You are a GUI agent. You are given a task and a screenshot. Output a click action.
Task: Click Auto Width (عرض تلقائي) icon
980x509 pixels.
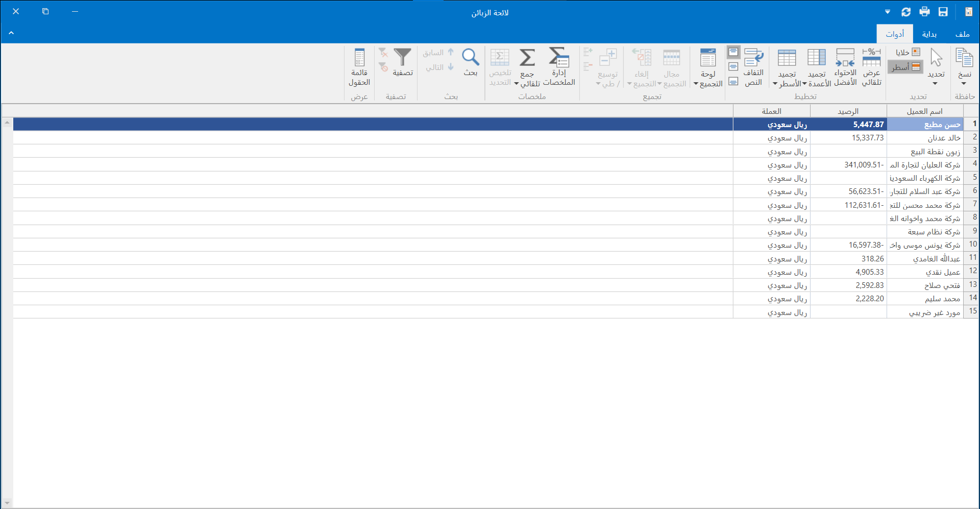pos(872,58)
